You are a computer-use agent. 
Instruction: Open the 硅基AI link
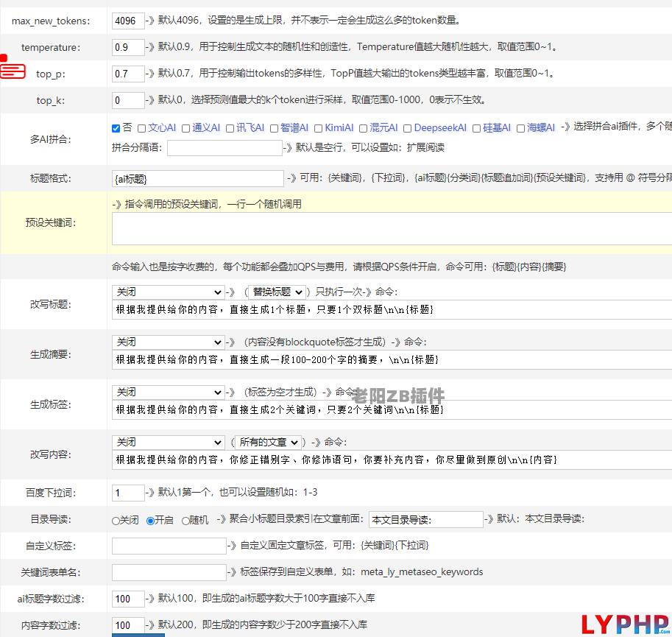[x=497, y=127]
